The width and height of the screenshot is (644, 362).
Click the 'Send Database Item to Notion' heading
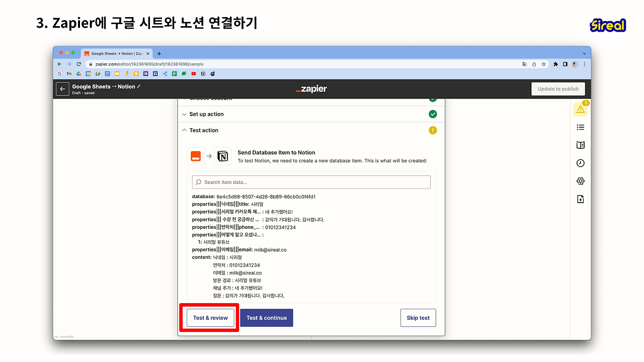click(x=276, y=152)
